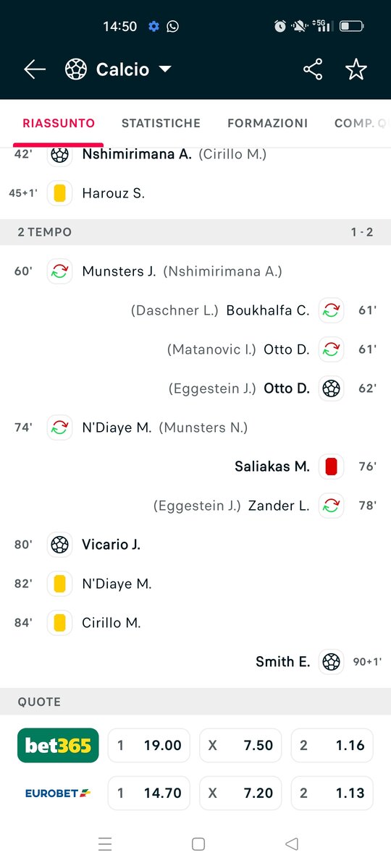Tap the red card icon for Saliakas M.

click(331, 467)
